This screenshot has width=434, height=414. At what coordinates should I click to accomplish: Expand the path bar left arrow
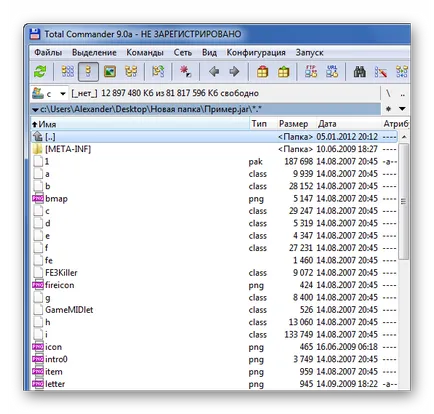[x=35, y=109]
